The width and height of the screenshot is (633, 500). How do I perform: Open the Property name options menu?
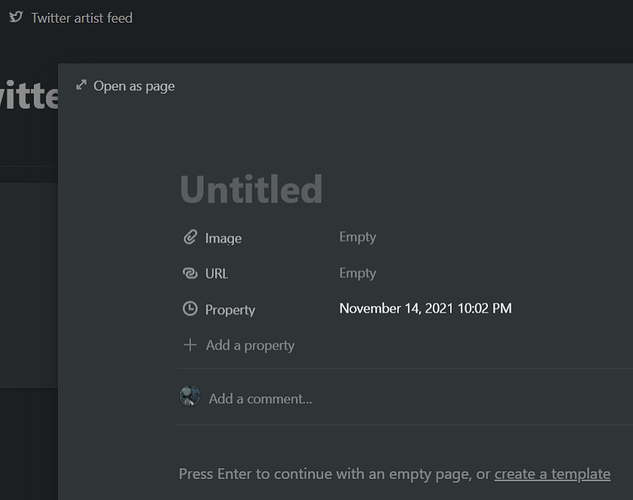230,310
